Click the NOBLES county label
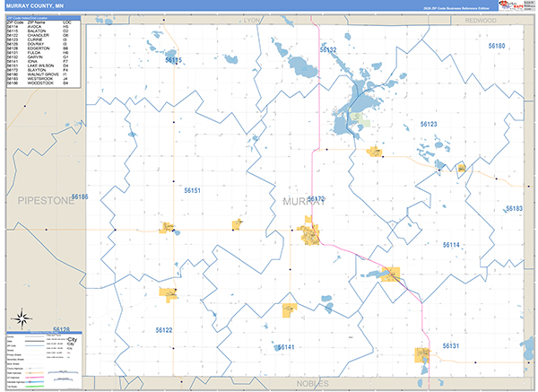The height and width of the screenshot is (392, 538). (312, 383)
